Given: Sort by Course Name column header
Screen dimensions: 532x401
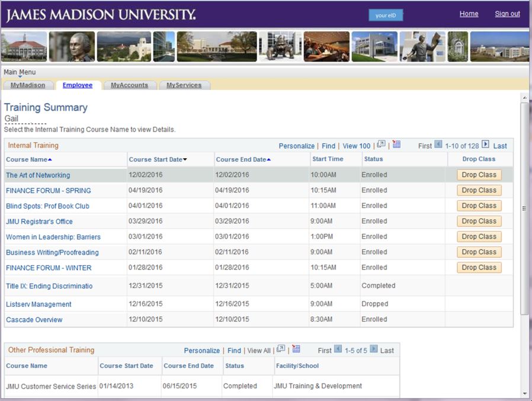Looking at the screenshot, I should click(29, 159).
